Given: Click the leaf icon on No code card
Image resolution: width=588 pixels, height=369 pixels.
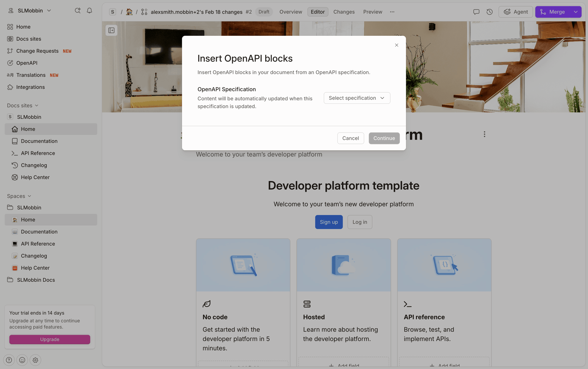Looking at the screenshot, I should click(x=207, y=304).
